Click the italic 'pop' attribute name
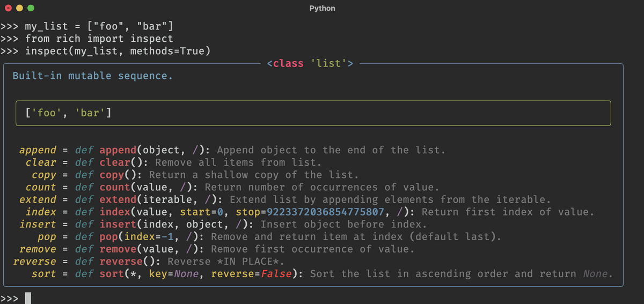The width and height of the screenshot is (644, 304). 47,236
